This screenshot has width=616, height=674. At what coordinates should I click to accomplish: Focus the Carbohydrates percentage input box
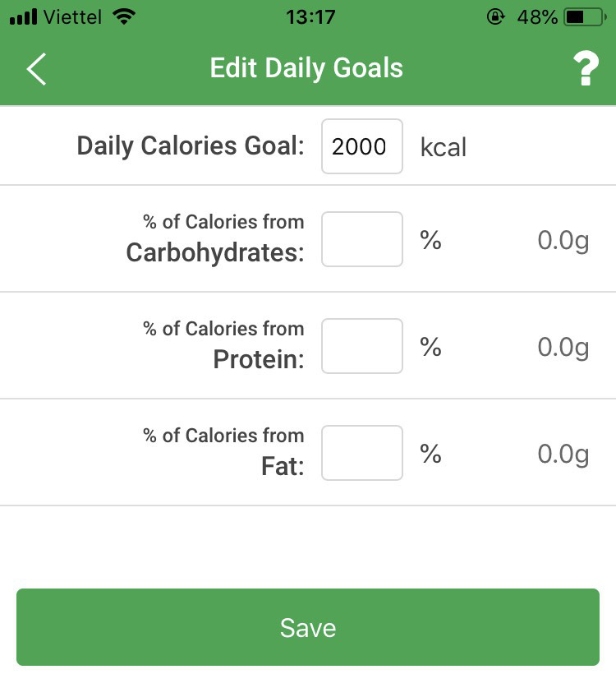[361, 239]
